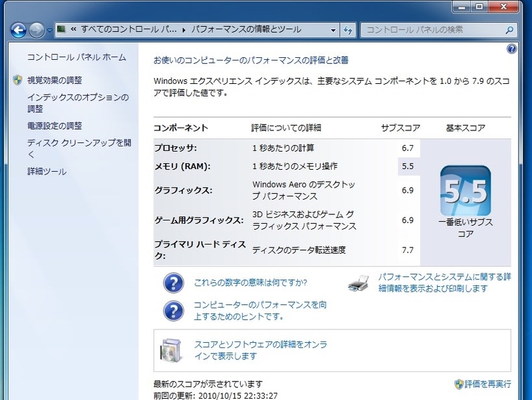532x400 pixels.
Task: Open コントロール パネル ホーム link
Action: point(76,57)
